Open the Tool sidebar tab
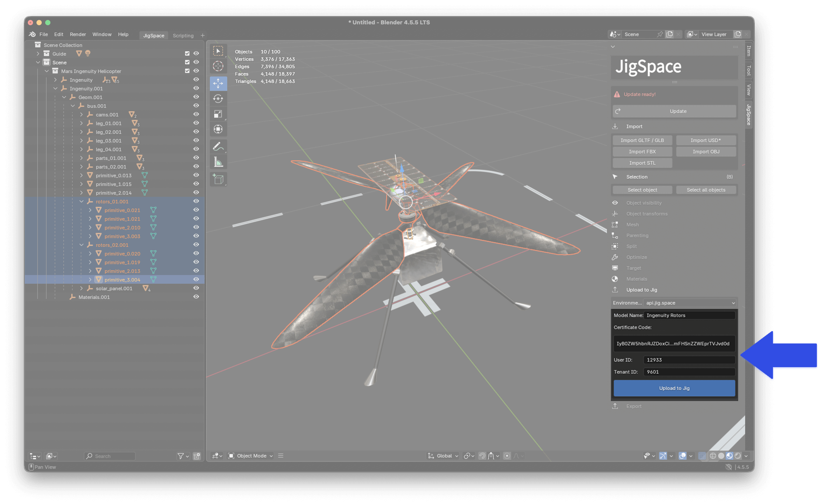This screenshot has width=819, height=504. (x=749, y=70)
